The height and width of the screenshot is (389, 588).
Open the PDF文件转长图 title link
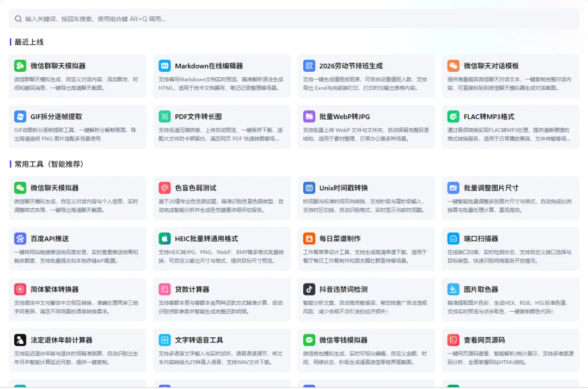click(198, 117)
